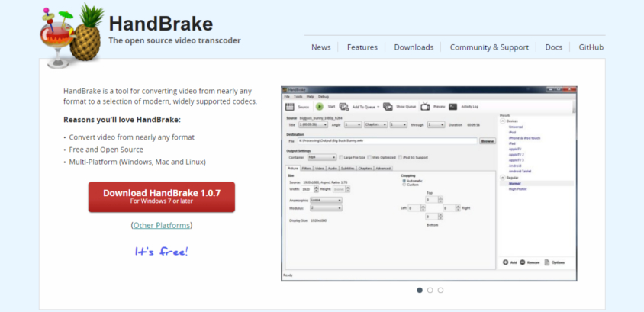Select the iPhone & iPod touch preset
Viewport: 644px width, 312px height.
(524, 138)
